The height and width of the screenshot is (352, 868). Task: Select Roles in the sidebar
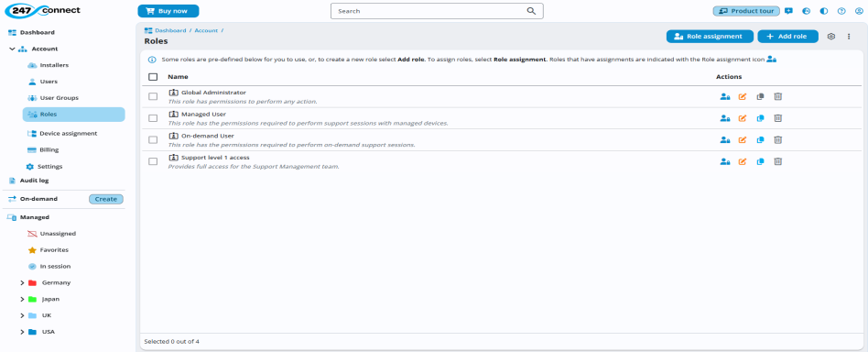pyautogui.click(x=73, y=115)
